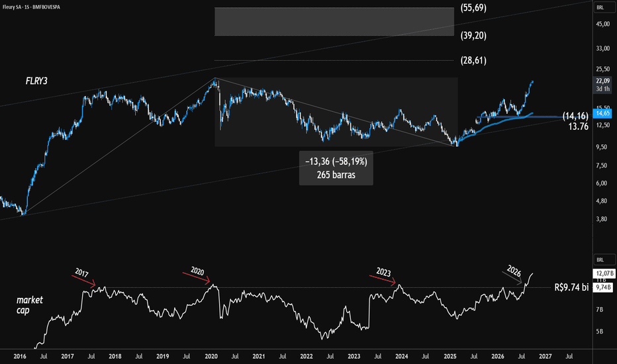Click 2018 on the time axis
This screenshot has width=617, height=364.
[115, 357]
